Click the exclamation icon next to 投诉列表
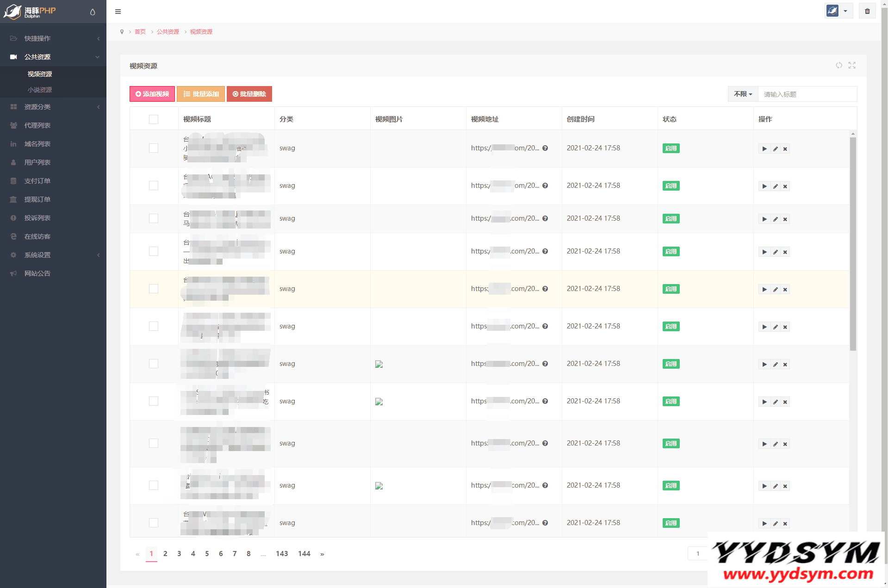The height and width of the screenshot is (588, 888). tap(13, 218)
